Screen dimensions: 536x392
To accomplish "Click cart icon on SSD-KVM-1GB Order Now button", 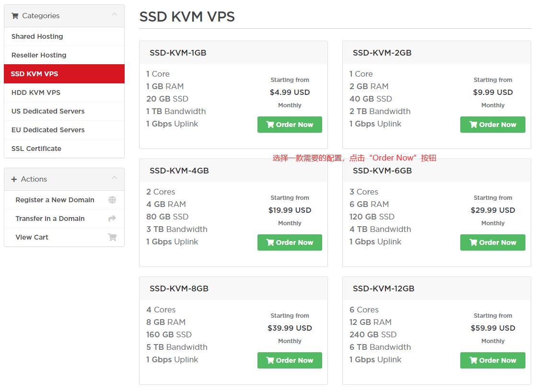I will click(270, 125).
